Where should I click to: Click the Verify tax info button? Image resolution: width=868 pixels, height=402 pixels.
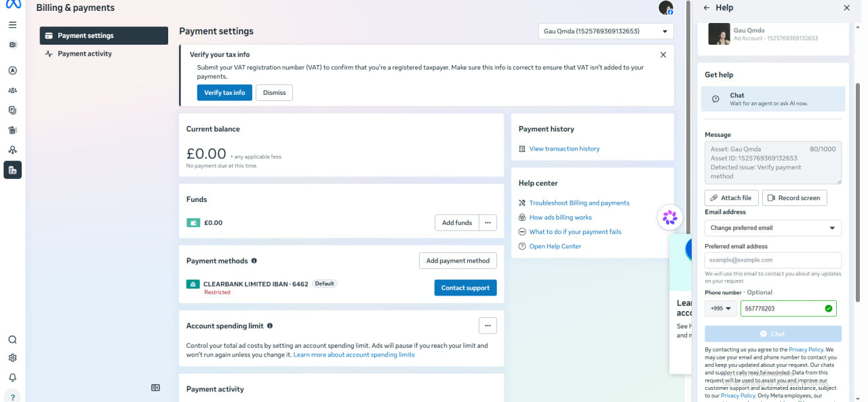pos(224,93)
